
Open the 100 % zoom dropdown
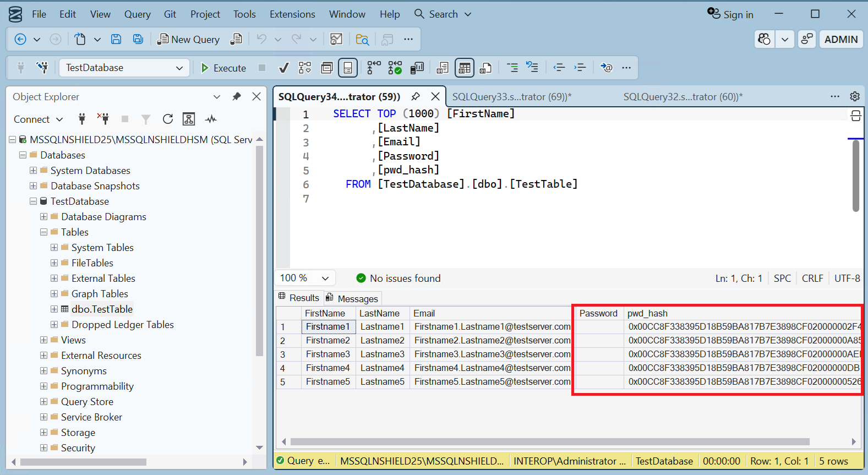[305, 279]
